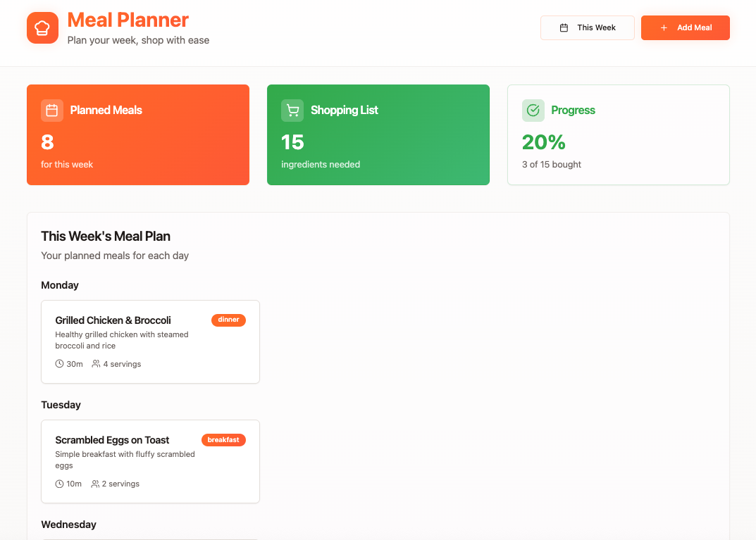Image resolution: width=756 pixels, height=540 pixels.
Task: Click the checkmark icon on Progress card
Action: coord(533,110)
